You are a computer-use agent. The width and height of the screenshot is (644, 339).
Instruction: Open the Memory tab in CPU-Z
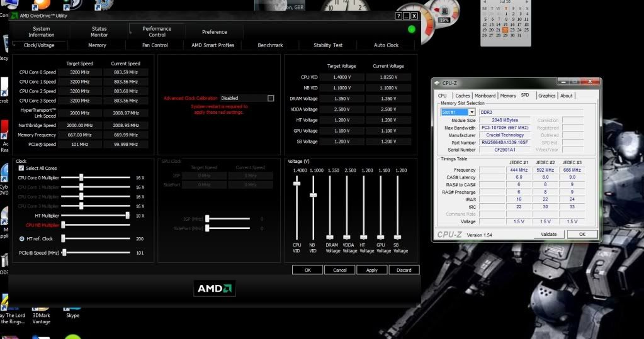click(x=508, y=96)
